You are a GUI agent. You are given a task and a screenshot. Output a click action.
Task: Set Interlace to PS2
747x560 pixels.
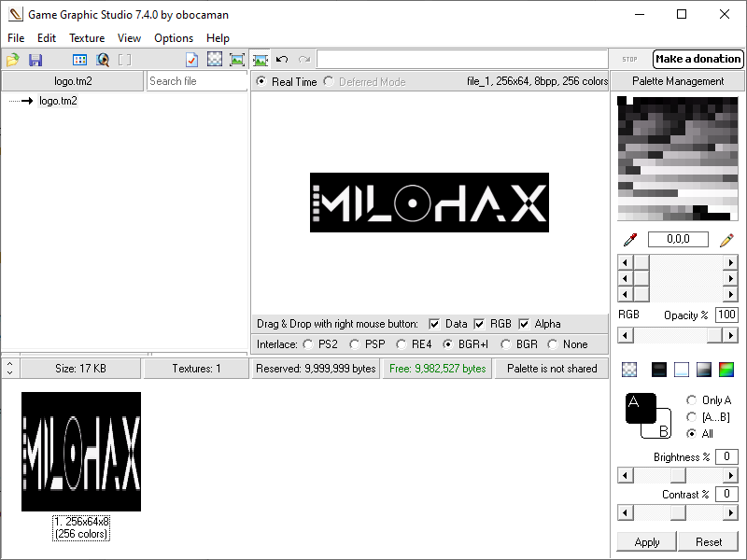tap(308, 344)
